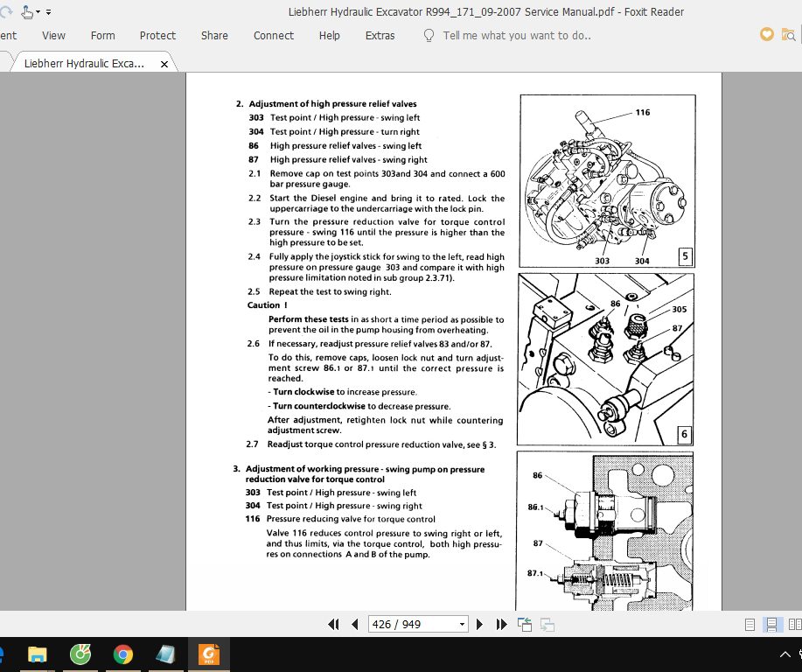This screenshot has width=802, height=672.
Task: Open the Extras ribbon tab
Action: pyautogui.click(x=380, y=35)
